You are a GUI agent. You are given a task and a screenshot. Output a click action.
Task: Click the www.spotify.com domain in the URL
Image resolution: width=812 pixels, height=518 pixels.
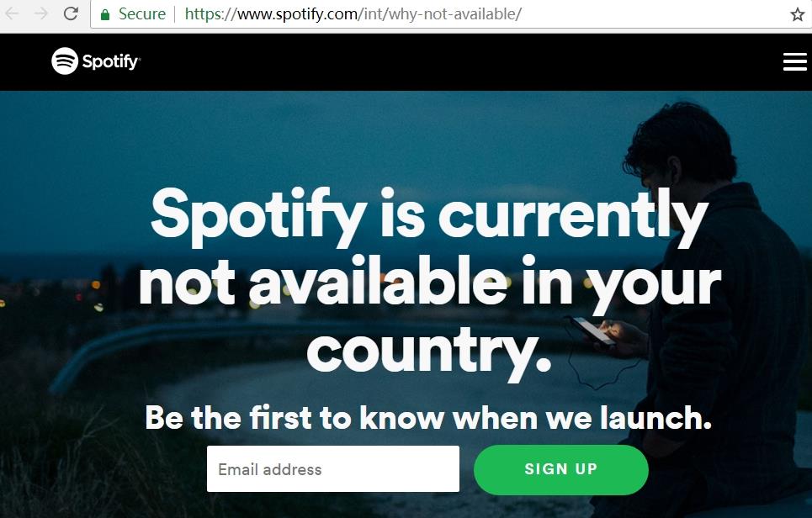coord(297,14)
